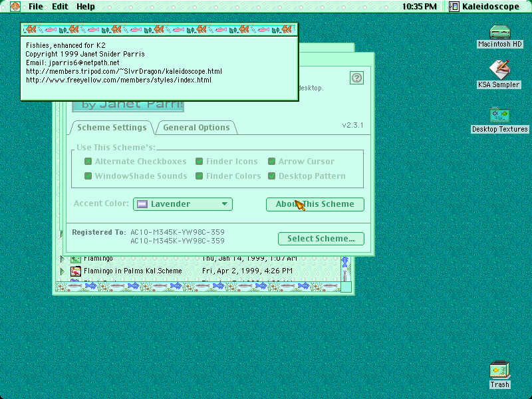Click the tripod.com SlvrDragon URL text
The height and width of the screenshot is (399, 532).
click(124, 71)
